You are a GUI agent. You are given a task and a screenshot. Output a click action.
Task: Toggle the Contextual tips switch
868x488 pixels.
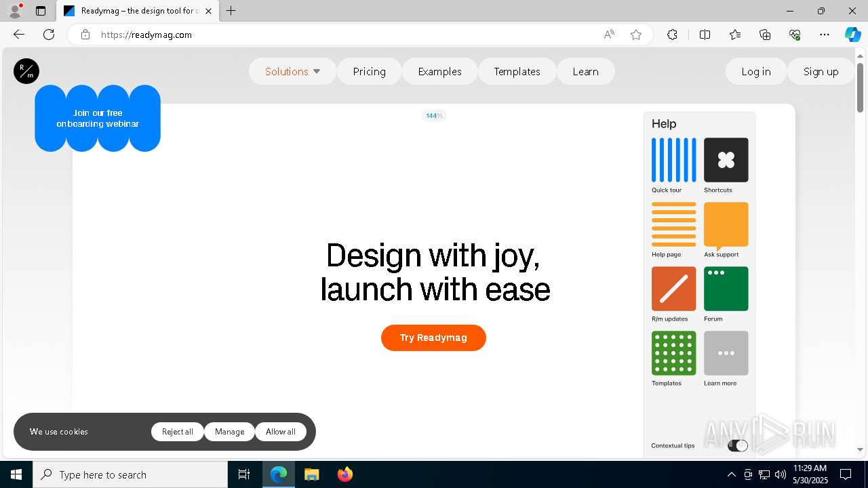(737, 445)
